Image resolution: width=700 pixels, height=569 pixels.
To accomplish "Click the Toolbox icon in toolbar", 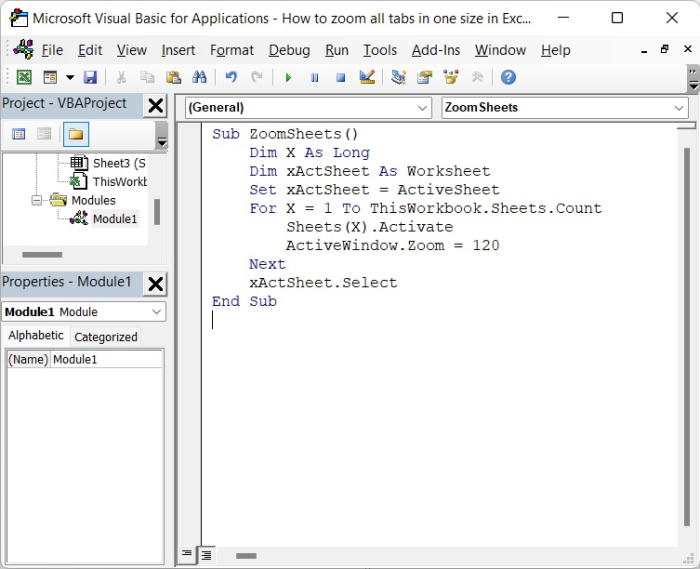I will pyautogui.click(x=477, y=78).
